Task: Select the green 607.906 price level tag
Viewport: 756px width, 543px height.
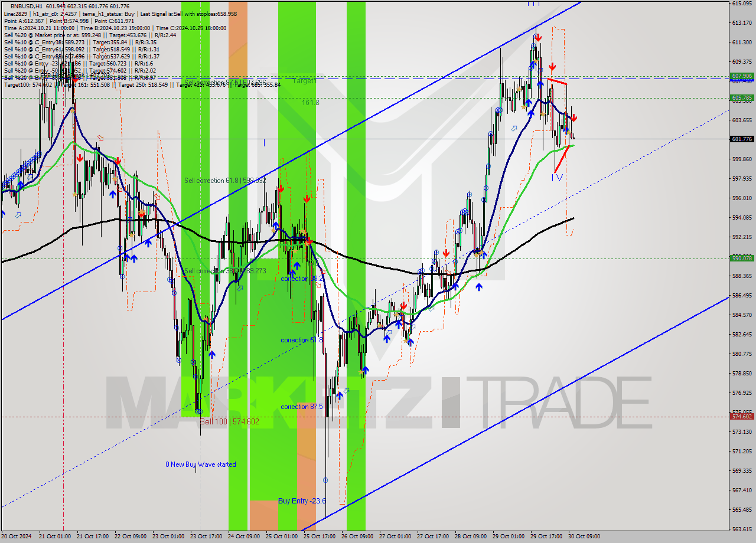Action: [x=742, y=76]
